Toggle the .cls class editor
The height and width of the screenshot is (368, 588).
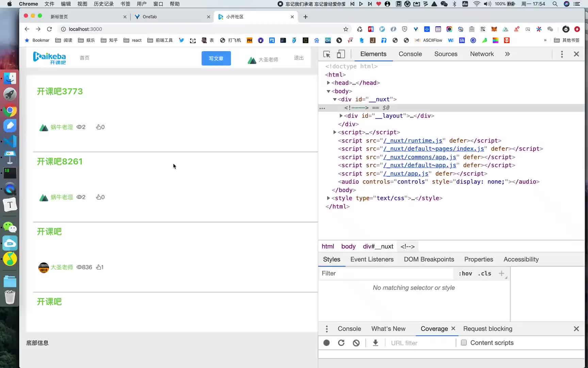pyautogui.click(x=485, y=273)
